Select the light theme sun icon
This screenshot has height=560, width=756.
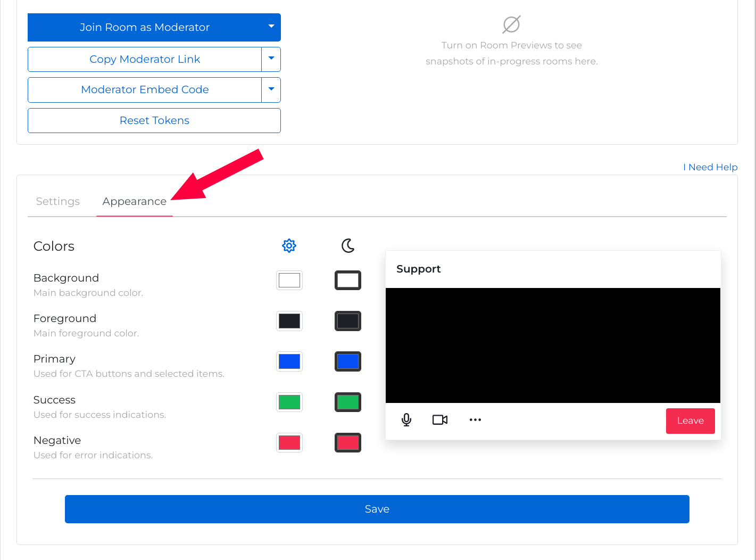[x=289, y=245]
